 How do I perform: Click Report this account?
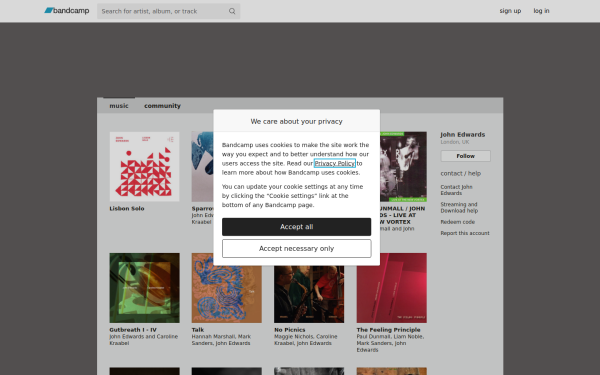465,233
